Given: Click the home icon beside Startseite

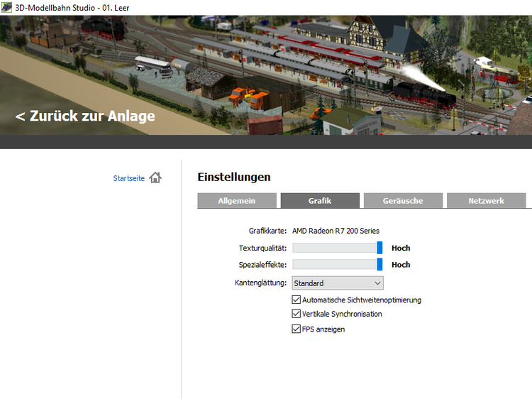Looking at the screenshot, I should point(155,177).
